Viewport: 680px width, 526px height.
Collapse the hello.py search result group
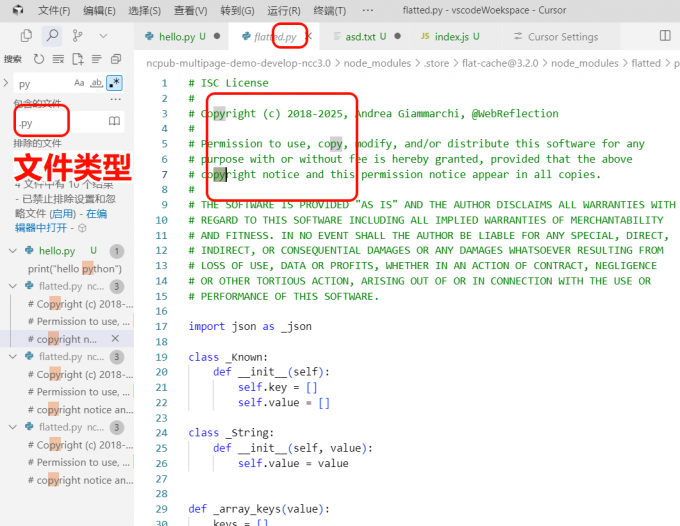click(13, 251)
